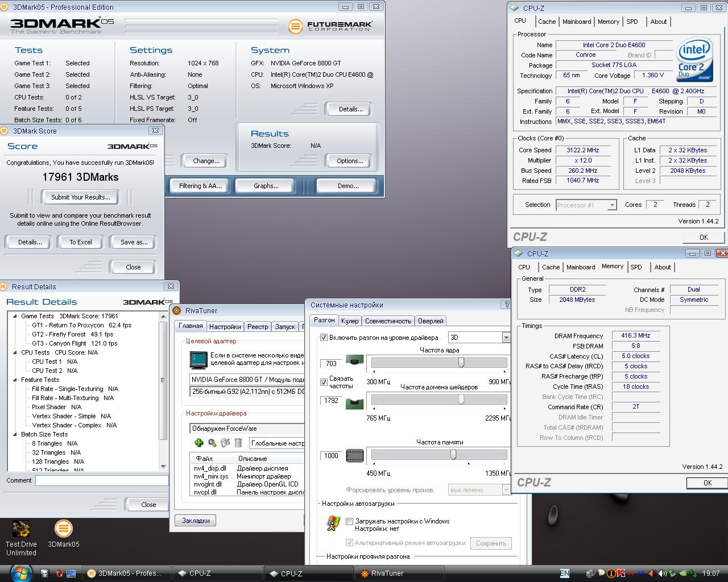The image size is (728, 582).
Task: Toggle the Связать частоты checkbox
Action: click(324, 382)
